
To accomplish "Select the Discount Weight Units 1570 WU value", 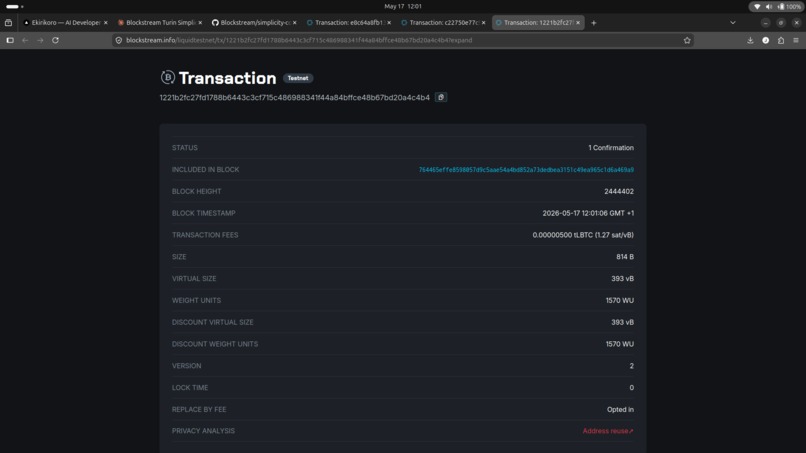I will [619, 344].
